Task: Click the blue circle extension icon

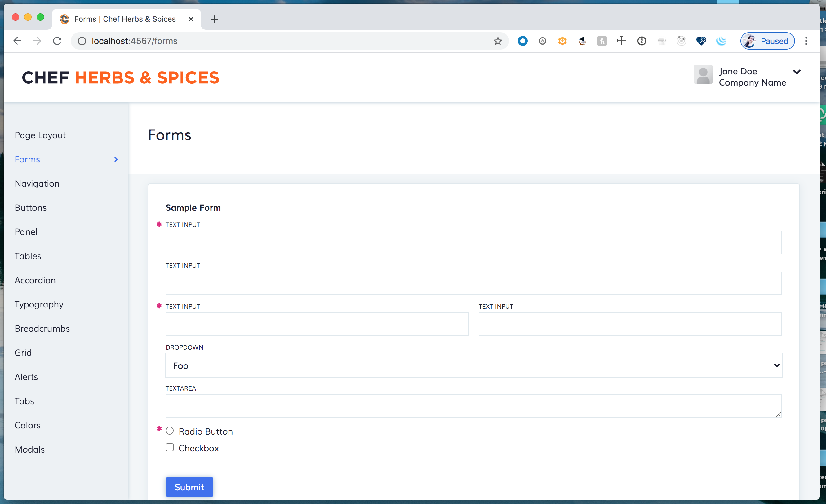Action: [522, 41]
